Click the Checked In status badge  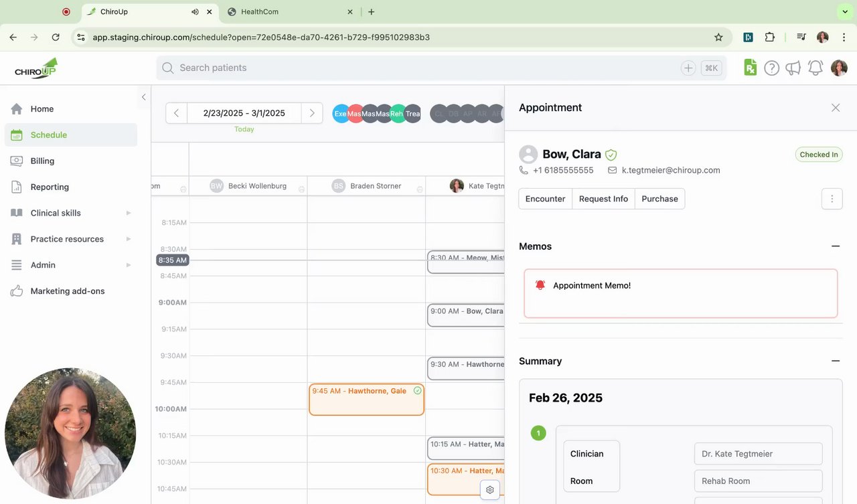[x=819, y=155]
